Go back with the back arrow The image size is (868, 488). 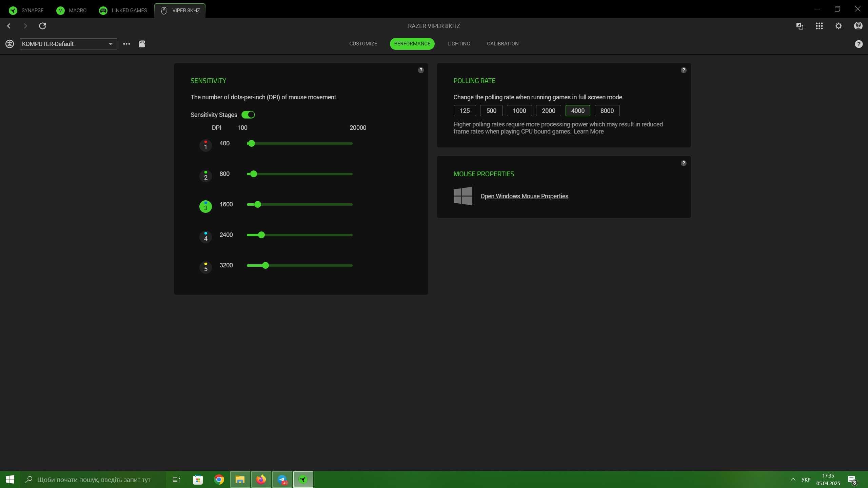(9, 26)
